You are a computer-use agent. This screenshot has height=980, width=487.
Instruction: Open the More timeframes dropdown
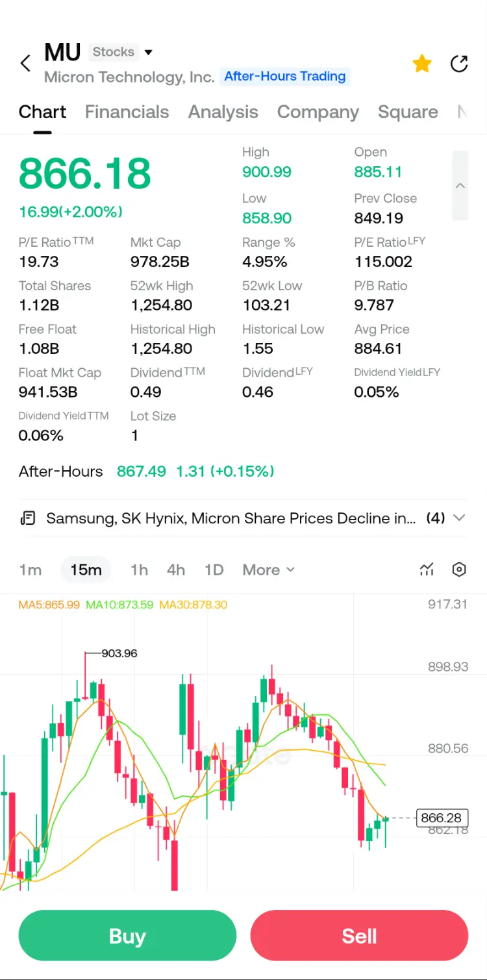point(269,570)
